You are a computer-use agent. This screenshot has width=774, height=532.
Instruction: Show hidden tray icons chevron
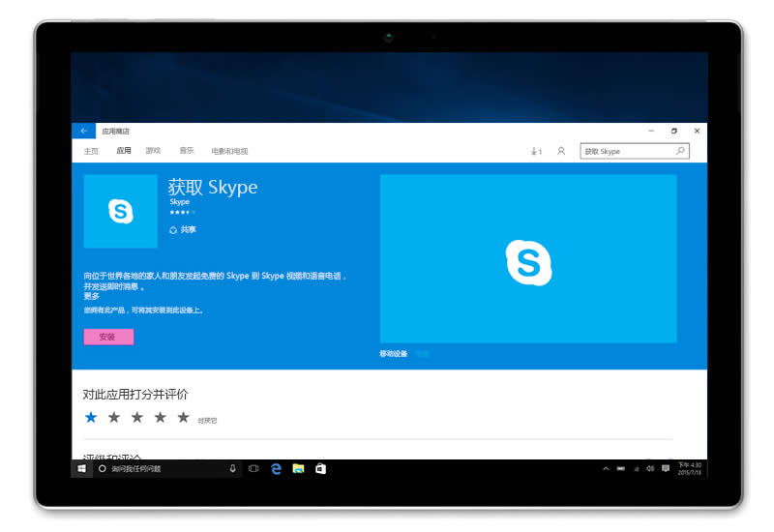[606, 468]
